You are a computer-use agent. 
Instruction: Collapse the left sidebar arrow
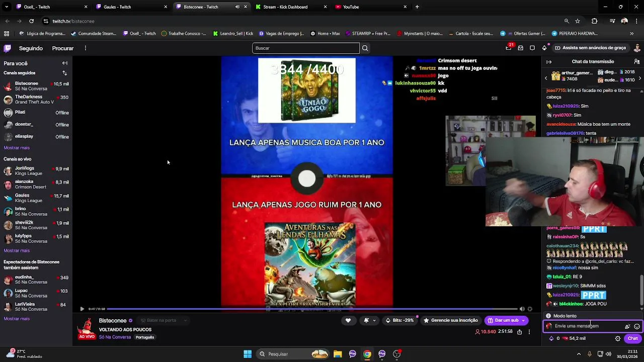(x=65, y=63)
